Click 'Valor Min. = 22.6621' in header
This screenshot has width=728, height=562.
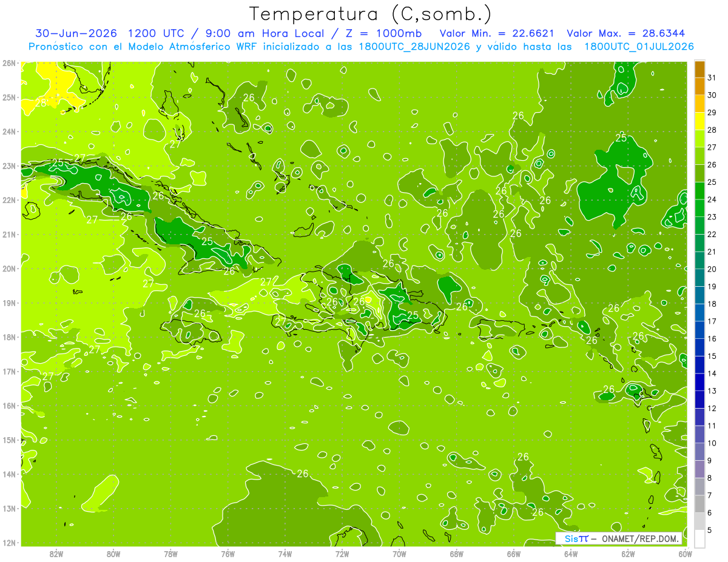tap(498, 33)
